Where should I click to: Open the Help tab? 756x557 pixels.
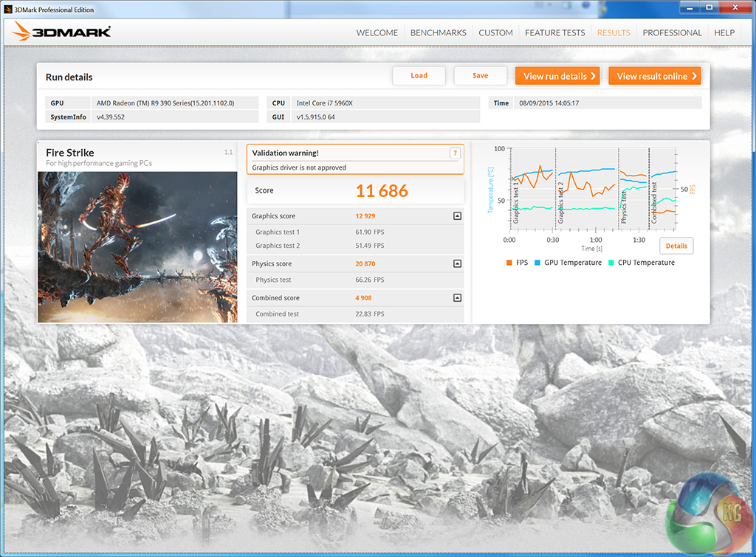(724, 32)
